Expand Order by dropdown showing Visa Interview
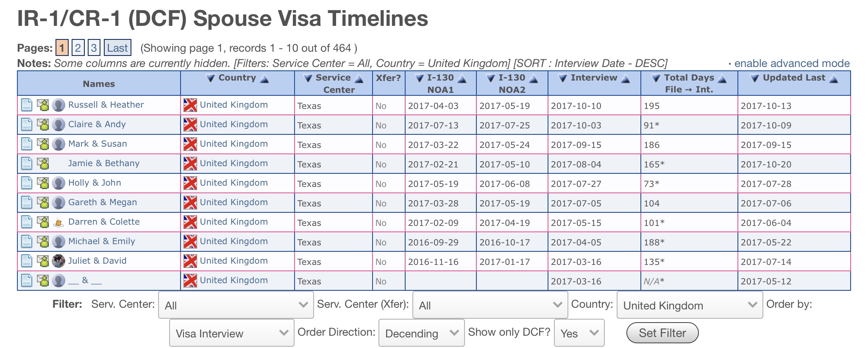This screenshot has height=348, width=868. 232,333
